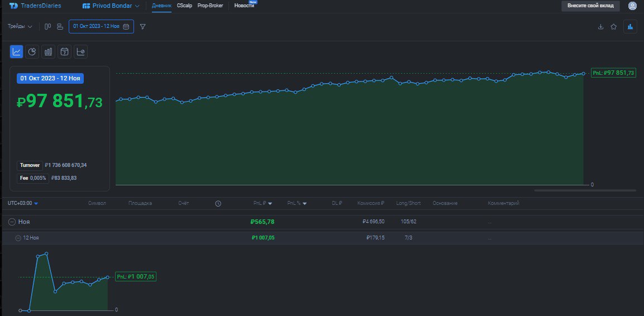Image resolution: width=644 pixels, height=316 pixels.
Task: Open the Новости tab
Action: point(245,6)
